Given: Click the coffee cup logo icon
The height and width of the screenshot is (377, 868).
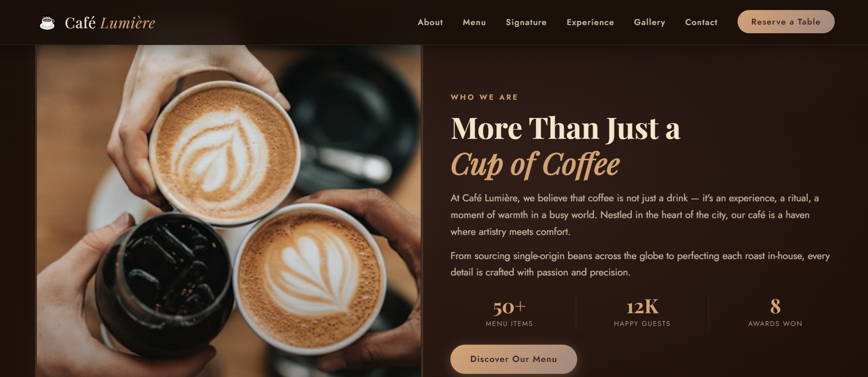Looking at the screenshot, I should coord(47,23).
